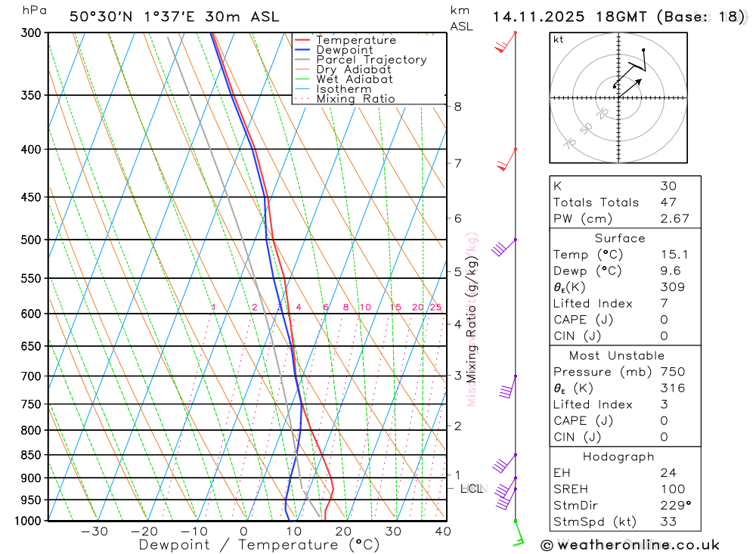Click the km ASL unit label
Screen dimensions: 756x554
pos(461,18)
